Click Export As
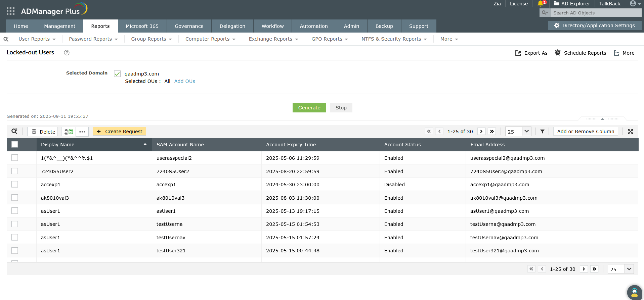This screenshot has height=300, width=644. [531, 53]
